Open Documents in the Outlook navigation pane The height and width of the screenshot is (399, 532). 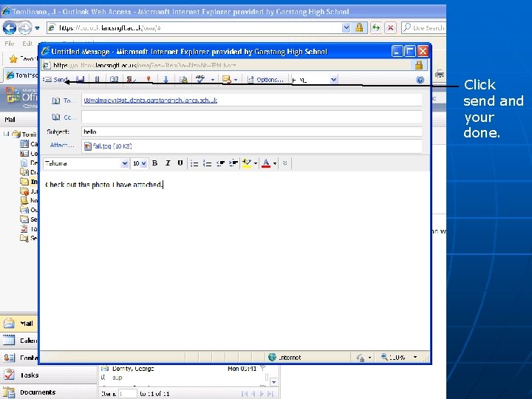tap(49, 392)
